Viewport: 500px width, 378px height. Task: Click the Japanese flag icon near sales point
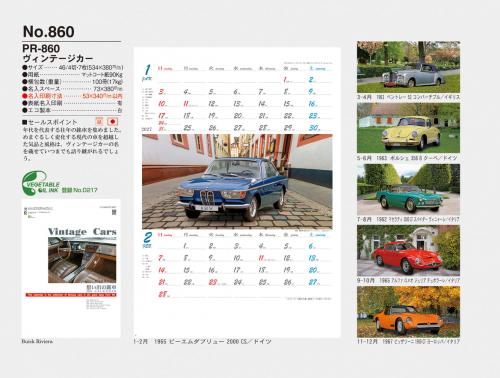pos(113,122)
